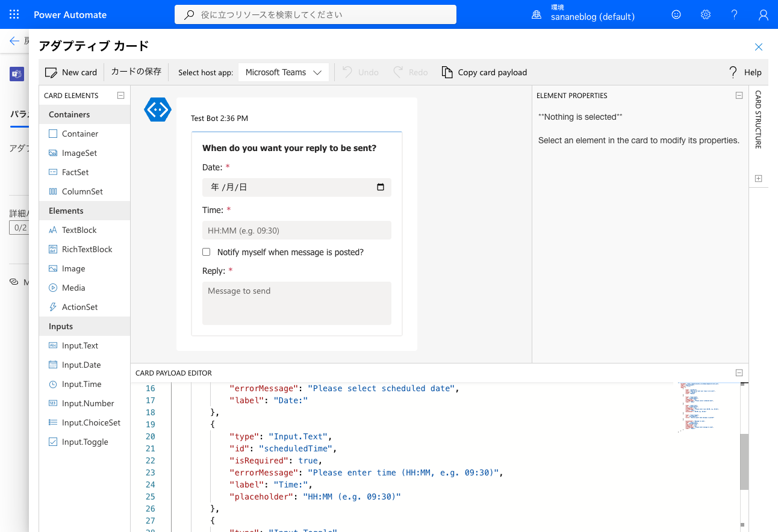The image size is (778, 532).
Task: Select the Image element icon
Action: coord(53,268)
